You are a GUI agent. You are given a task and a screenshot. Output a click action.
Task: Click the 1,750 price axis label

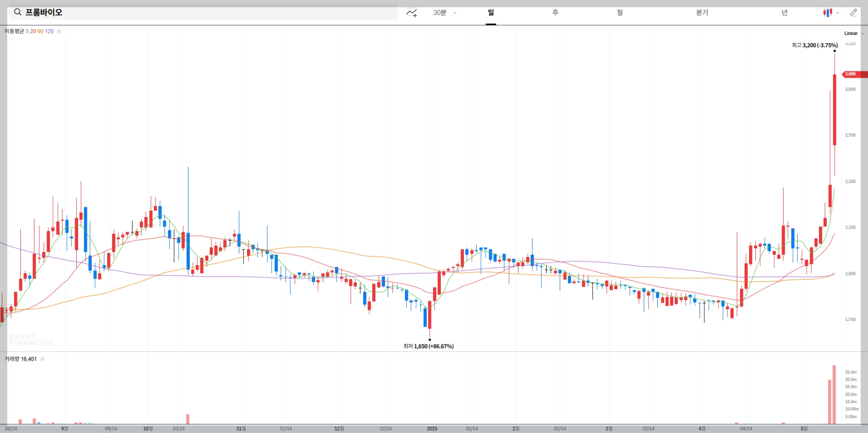(x=850, y=319)
